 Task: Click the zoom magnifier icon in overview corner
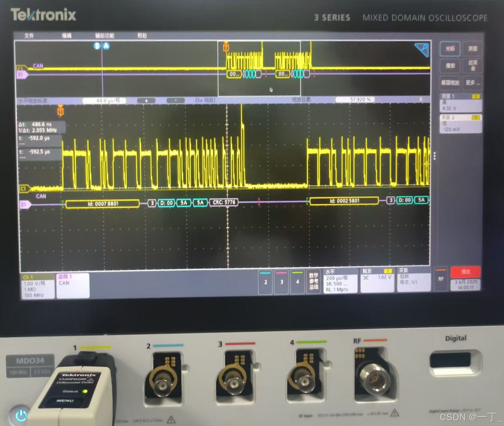422,50
